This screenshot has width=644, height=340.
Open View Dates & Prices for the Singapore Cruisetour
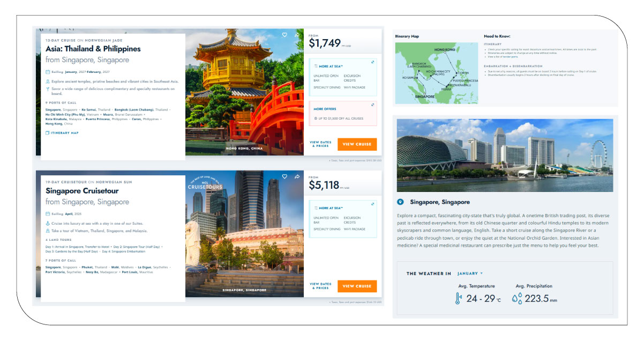click(x=321, y=286)
